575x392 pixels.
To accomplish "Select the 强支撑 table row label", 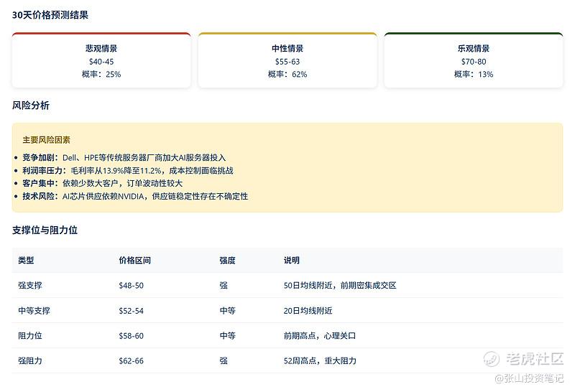I will click(30, 285).
